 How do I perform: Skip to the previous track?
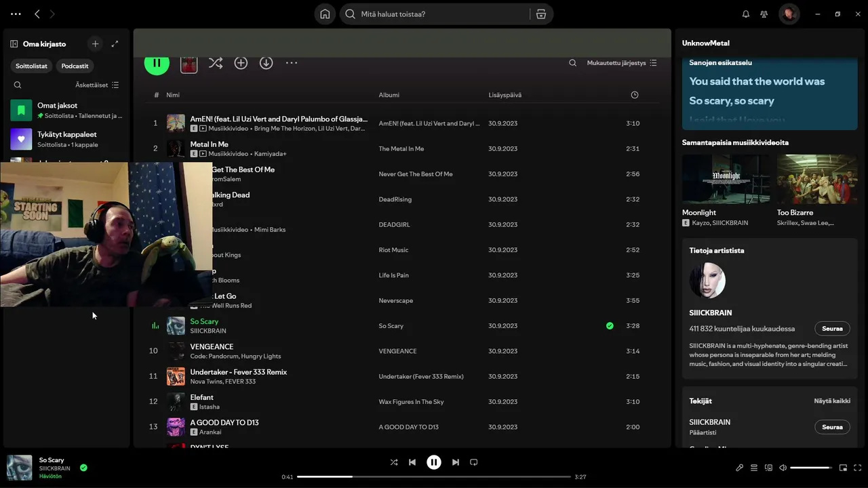pyautogui.click(x=412, y=462)
